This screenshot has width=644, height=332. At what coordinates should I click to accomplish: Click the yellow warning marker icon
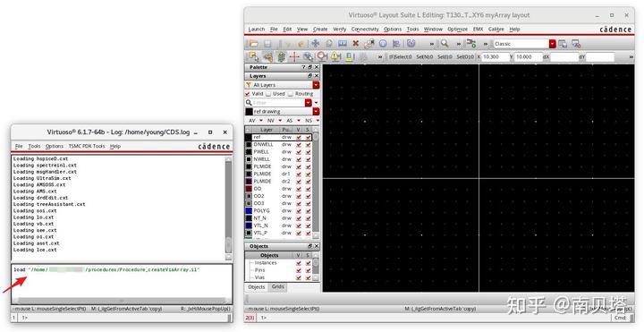pos(335,56)
